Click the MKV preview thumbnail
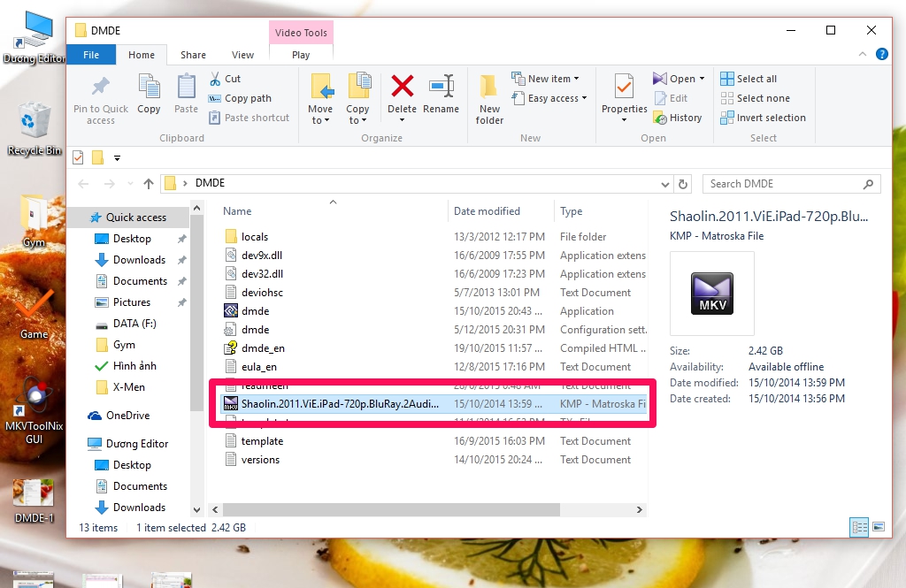 712,294
